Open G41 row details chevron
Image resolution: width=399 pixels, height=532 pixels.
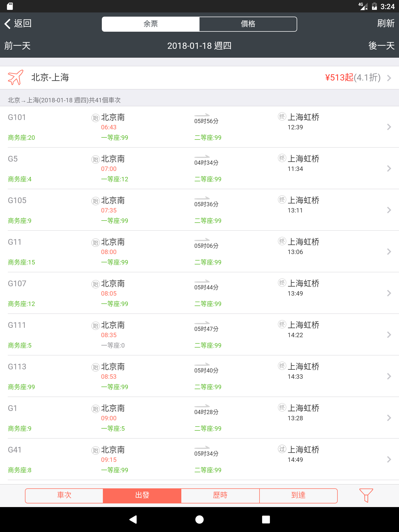(x=389, y=459)
